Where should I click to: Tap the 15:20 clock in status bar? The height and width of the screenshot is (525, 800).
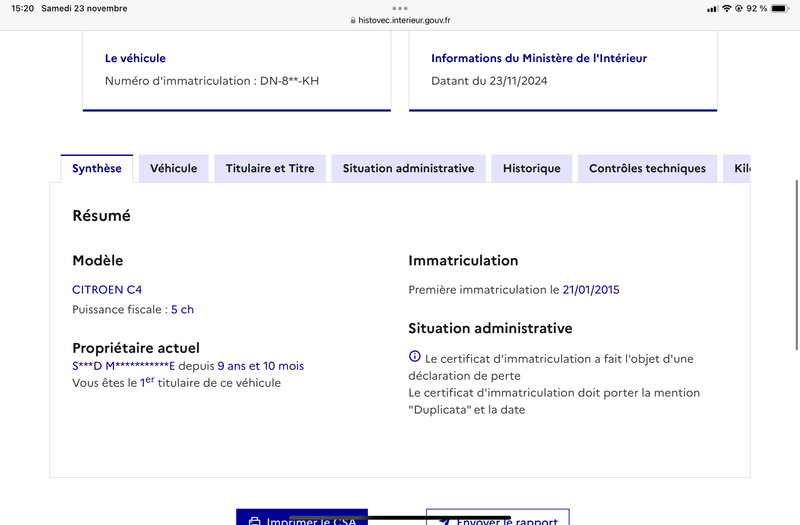click(x=22, y=8)
